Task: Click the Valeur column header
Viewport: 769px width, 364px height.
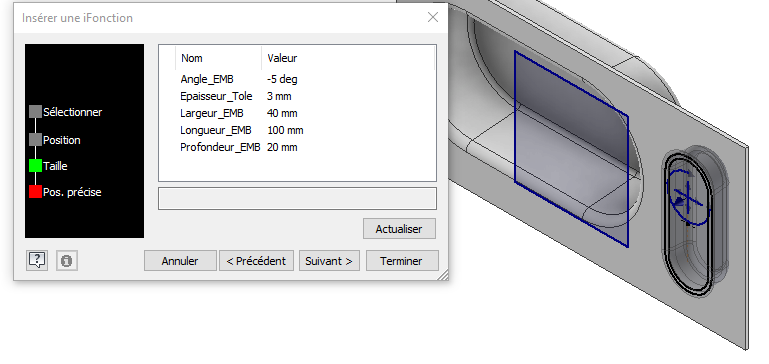Action: (x=348, y=58)
